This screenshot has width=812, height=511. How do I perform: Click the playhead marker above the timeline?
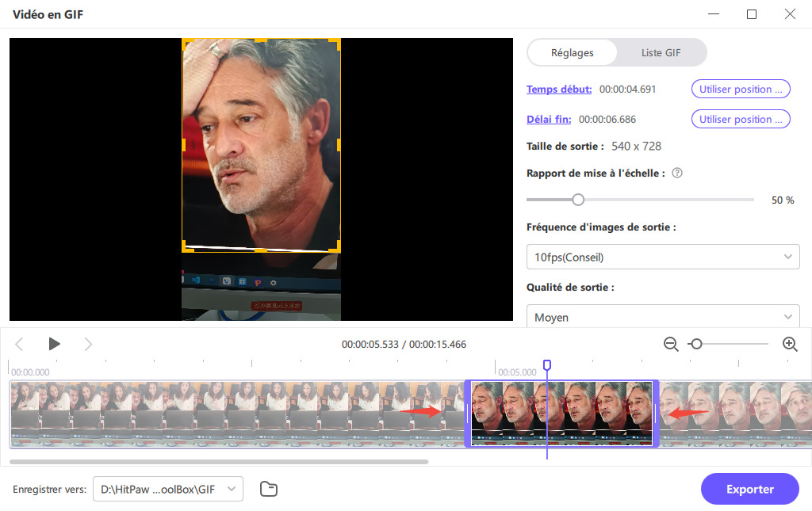[547, 364]
